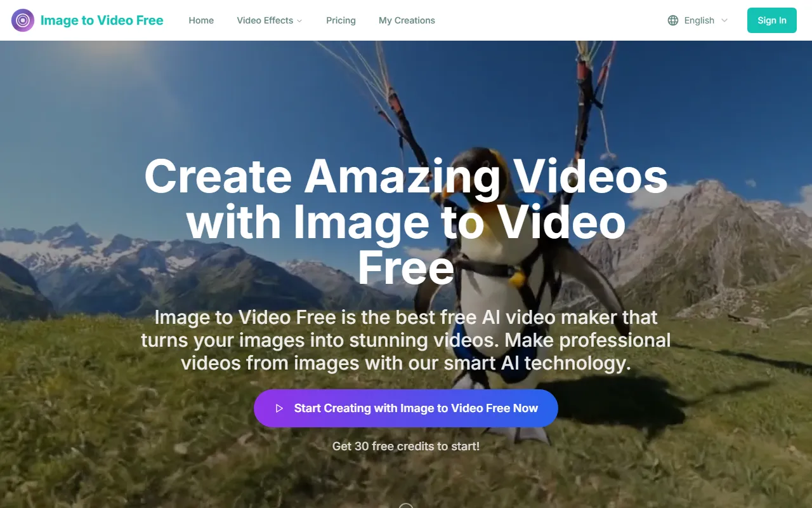Image resolution: width=812 pixels, height=508 pixels.
Task: Click the globe language icon
Action: [673, 20]
